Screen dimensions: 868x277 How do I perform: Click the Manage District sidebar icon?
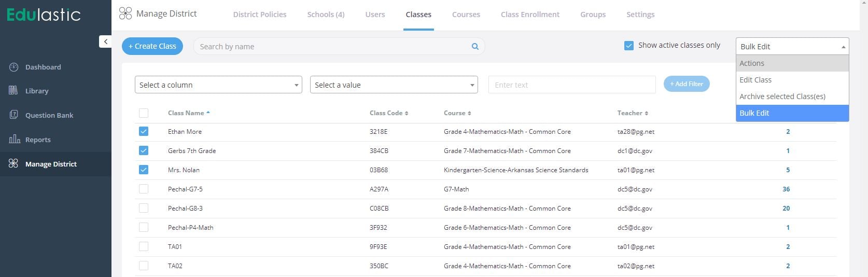tap(13, 164)
